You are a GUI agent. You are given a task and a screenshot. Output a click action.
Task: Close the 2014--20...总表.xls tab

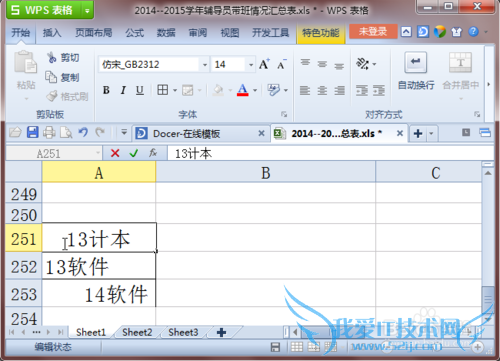tap(400, 133)
